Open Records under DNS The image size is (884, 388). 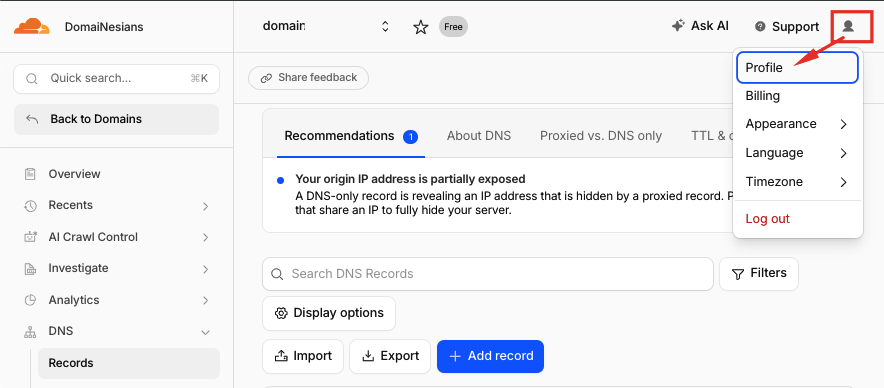pos(129,363)
